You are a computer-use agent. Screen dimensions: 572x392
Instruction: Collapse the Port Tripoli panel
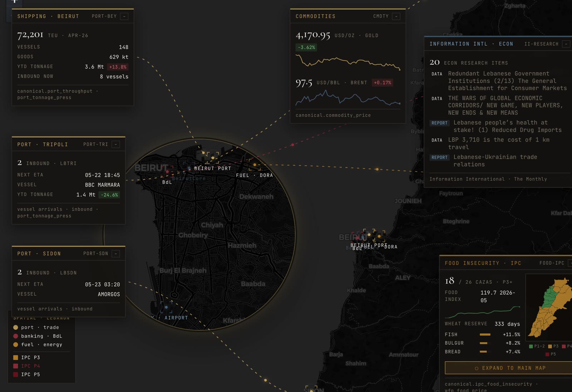pyautogui.click(x=116, y=144)
